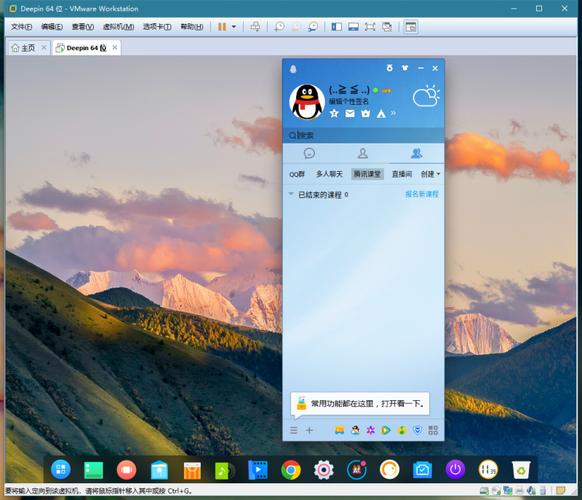
Task: Open the 查看(V) menu
Action: click(x=82, y=27)
